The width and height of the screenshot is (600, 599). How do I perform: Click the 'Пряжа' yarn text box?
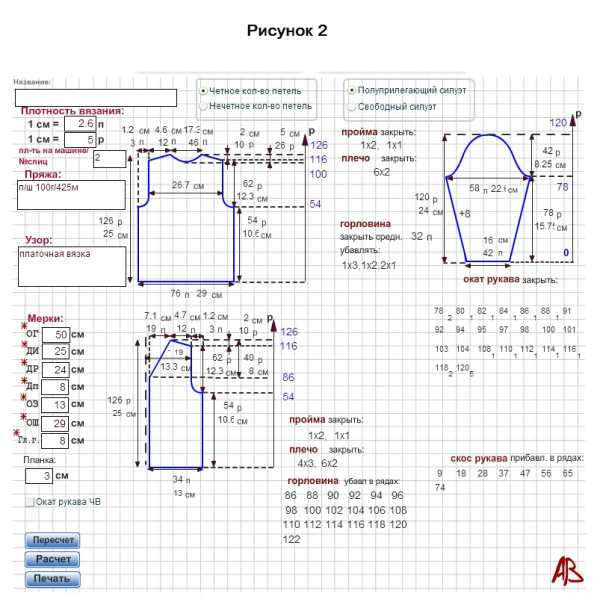pyautogui.click(x=71, y=194)
